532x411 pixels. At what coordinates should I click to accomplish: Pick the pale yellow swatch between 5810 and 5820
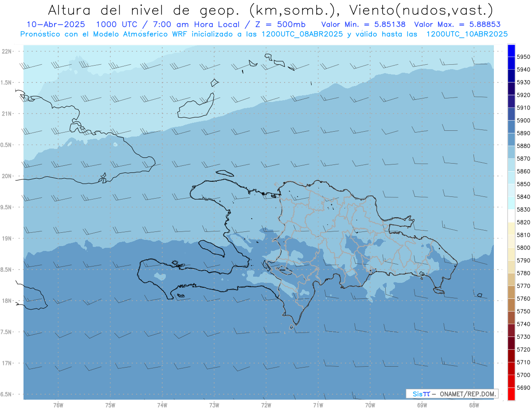tap(511, 228)
